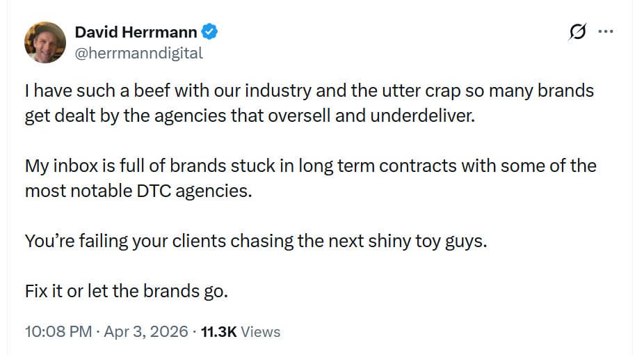
Task: Click the words "long term contracts"
Action: click(x=378, y=166)
